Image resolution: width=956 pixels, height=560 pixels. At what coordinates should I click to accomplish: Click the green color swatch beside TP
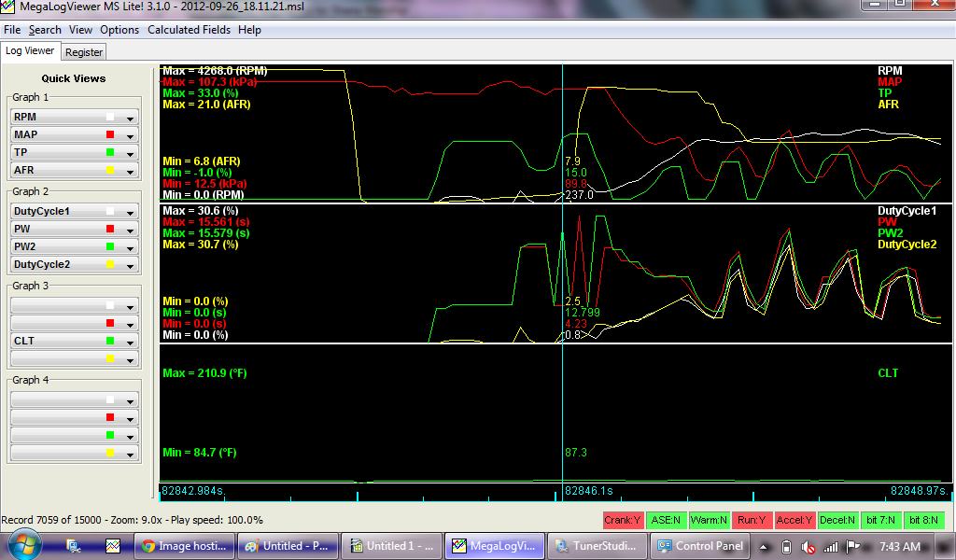[110, 152]
